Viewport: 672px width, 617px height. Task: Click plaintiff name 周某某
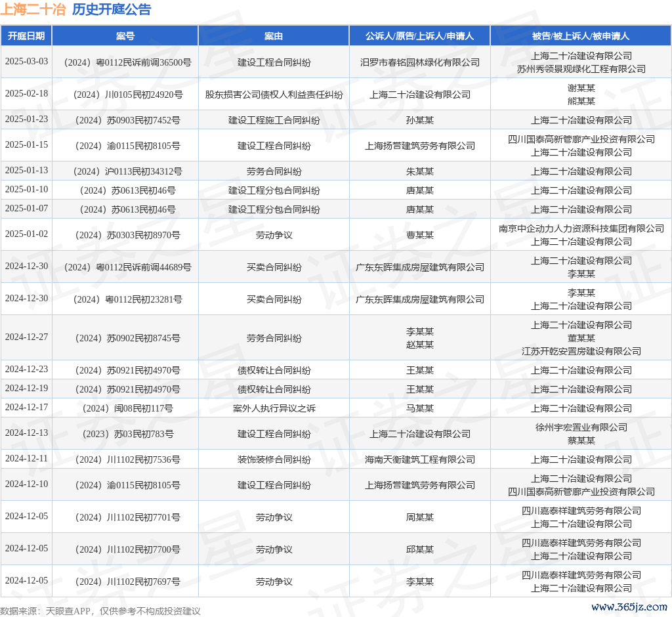click(x=419, y=517)
